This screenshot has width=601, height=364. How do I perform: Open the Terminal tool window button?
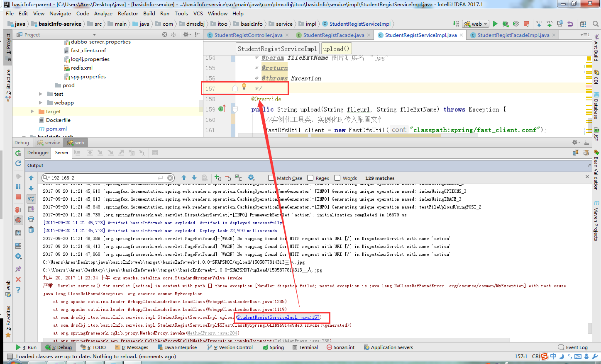pos(305,347)
